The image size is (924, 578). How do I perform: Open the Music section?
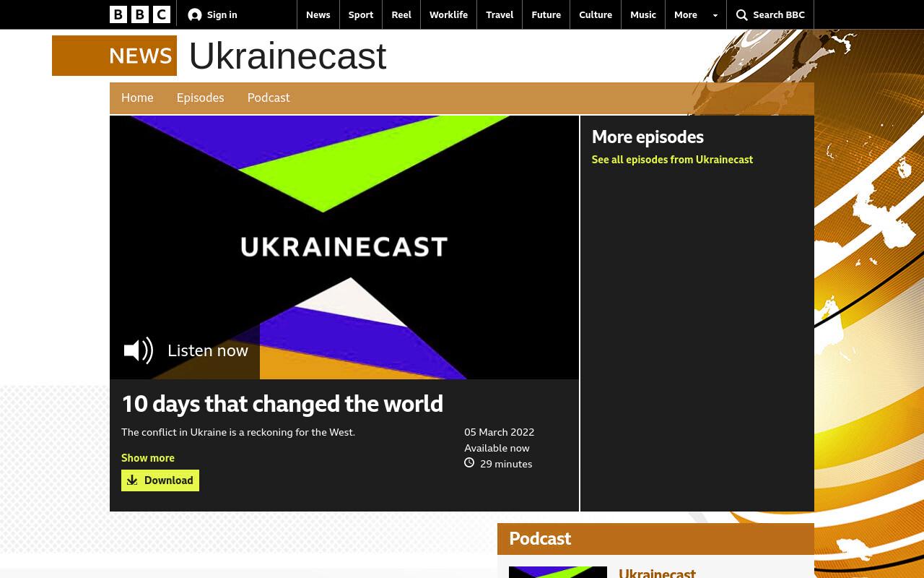pyautogui.click(x=643, y=14)
